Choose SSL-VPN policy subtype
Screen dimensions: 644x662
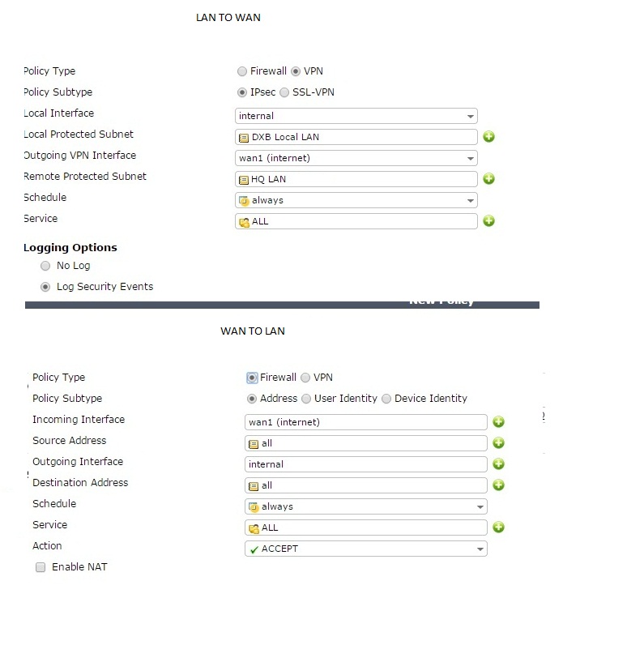pos(284,92)
